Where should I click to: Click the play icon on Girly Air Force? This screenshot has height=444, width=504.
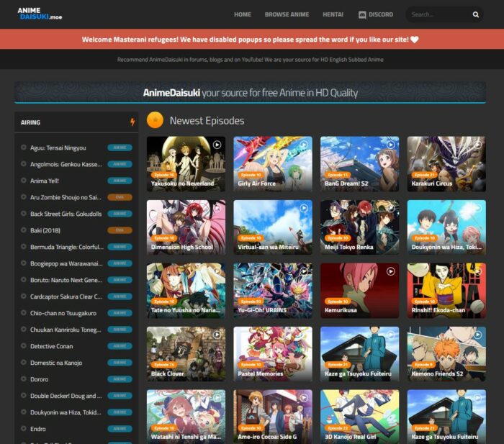click(304, 145)
